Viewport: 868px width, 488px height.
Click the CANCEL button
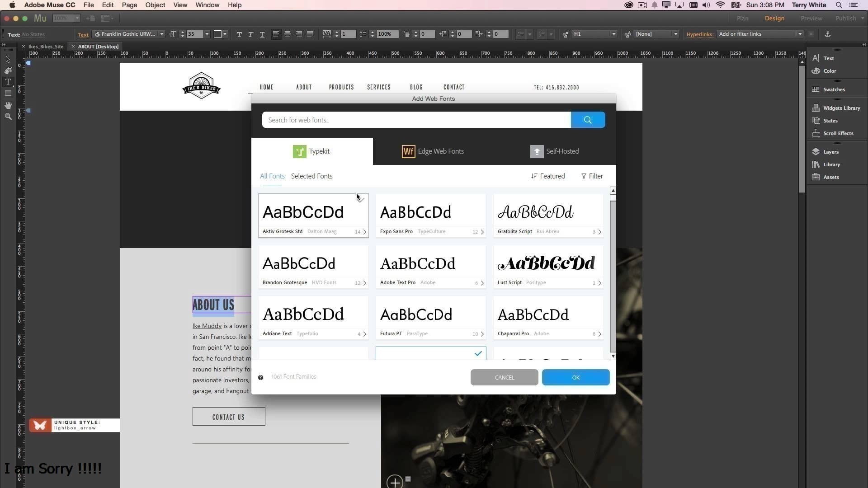504,377
